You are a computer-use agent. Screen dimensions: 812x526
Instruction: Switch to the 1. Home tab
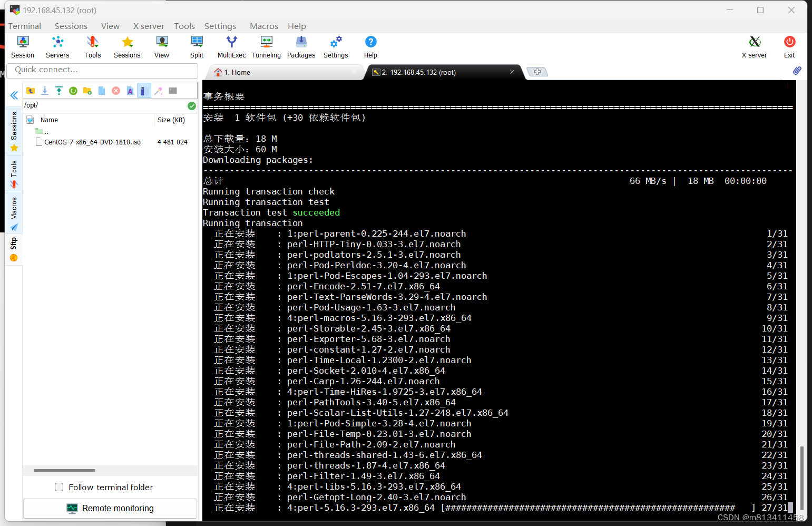tap(285, 72)
